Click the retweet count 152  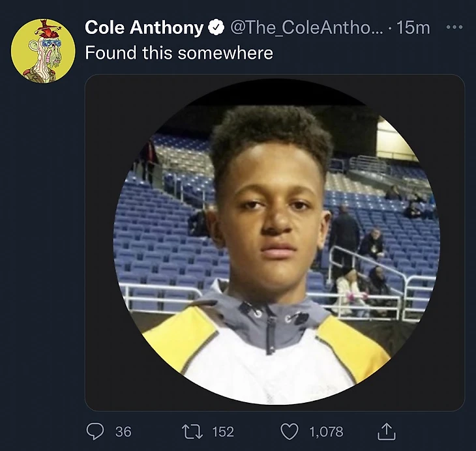(x=223, y=431)
